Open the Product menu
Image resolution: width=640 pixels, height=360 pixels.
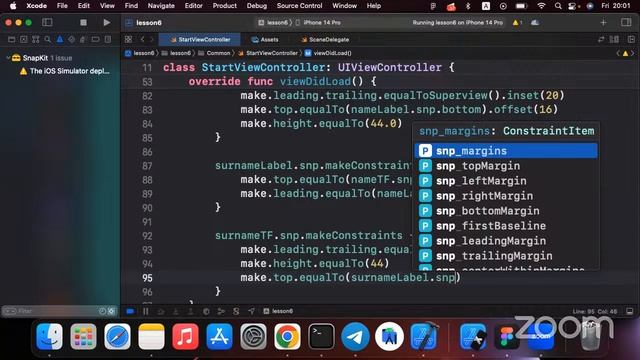(224, 6)
